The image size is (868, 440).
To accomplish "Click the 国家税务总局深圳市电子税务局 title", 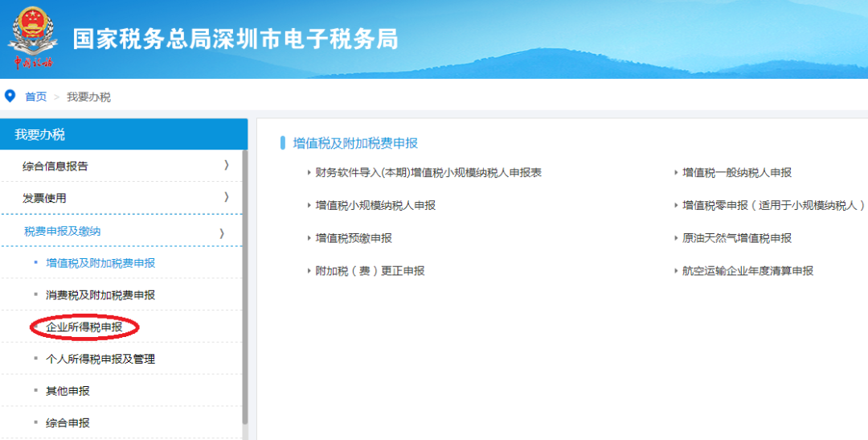I will [235, 40].
